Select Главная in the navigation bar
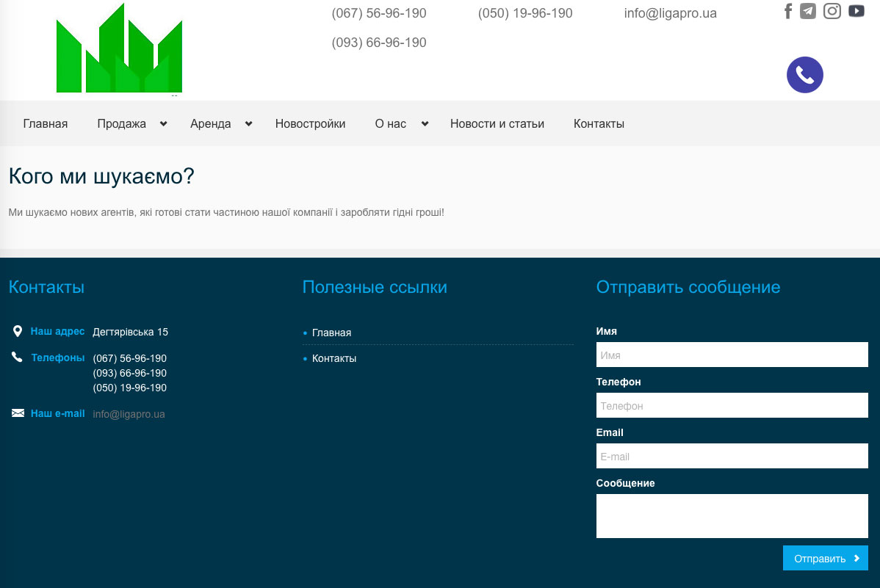This screenshot has height=588, width=880. point(46,124)
